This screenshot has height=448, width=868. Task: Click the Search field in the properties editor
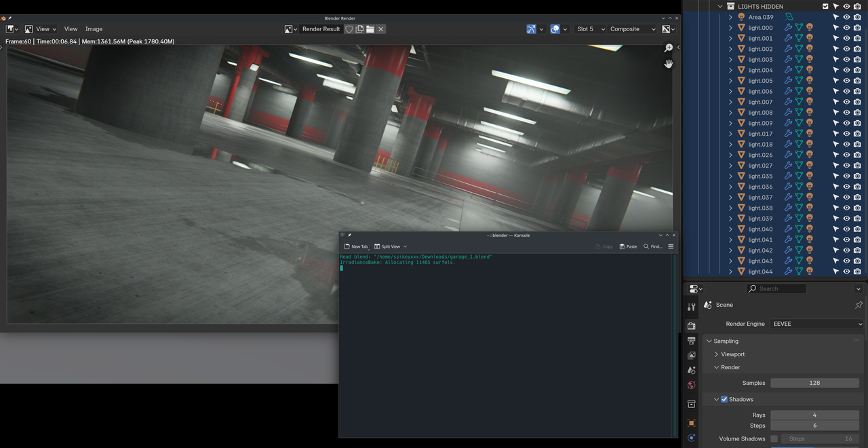tap(776, 288)
